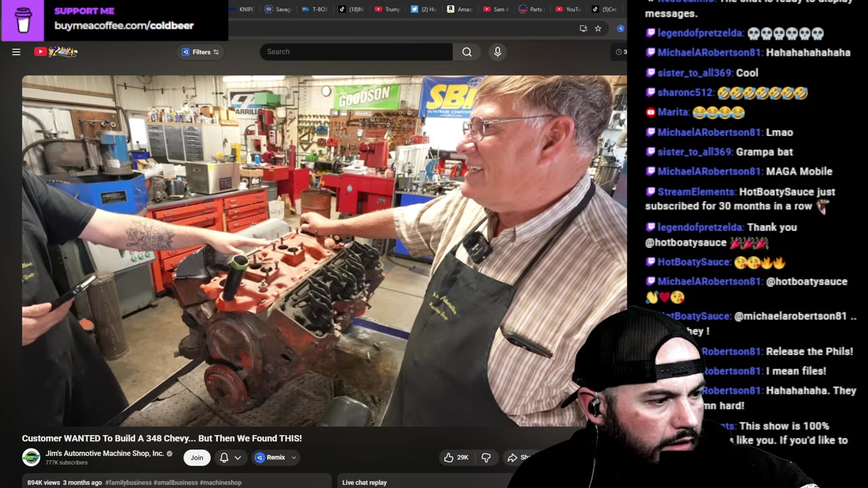Click 'I mean files!' chat message
The width and height of the screenshot is (868, 488).
[796, 371]
